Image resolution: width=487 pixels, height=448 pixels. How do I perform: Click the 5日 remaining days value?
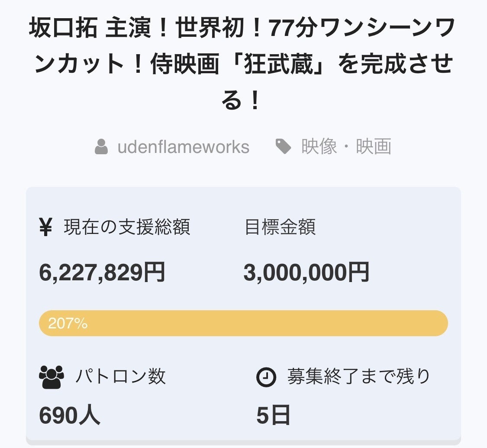[273, 416]
